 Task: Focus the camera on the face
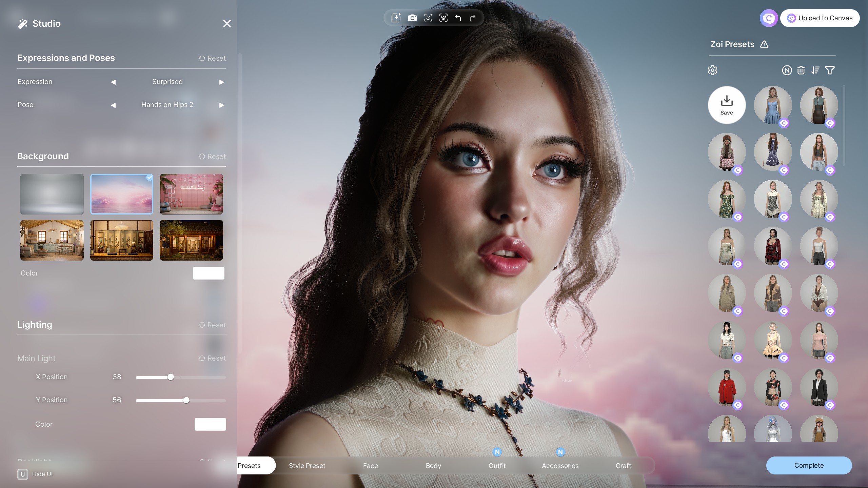pyautogui.click(x=428, y=18)
